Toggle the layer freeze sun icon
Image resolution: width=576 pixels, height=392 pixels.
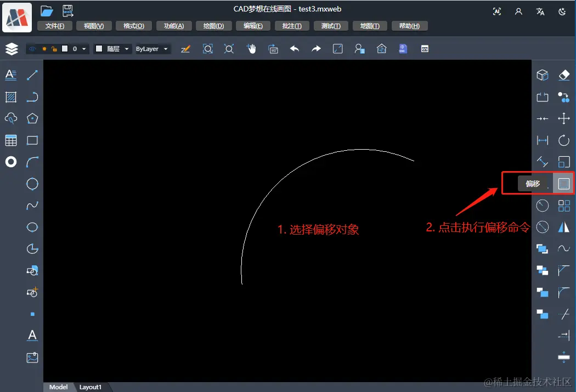click(44, 49)
